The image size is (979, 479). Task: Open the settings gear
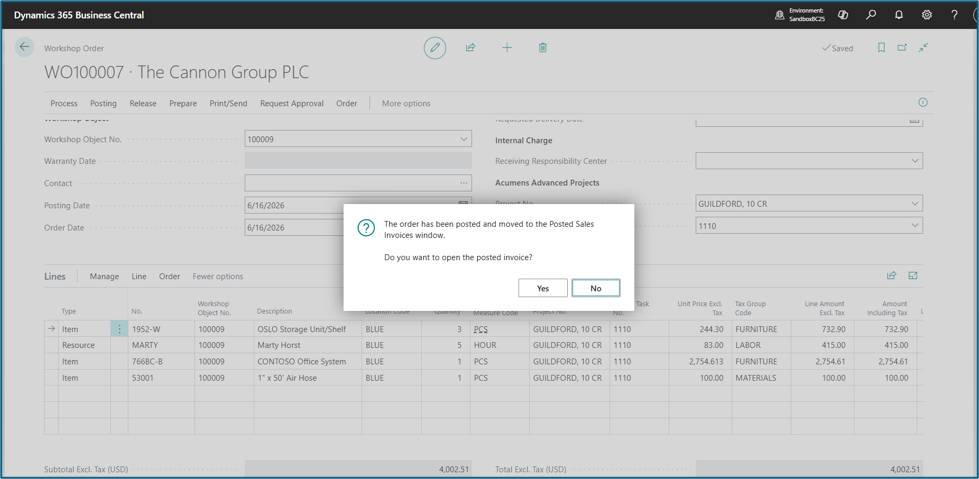(x=927, y=15)
